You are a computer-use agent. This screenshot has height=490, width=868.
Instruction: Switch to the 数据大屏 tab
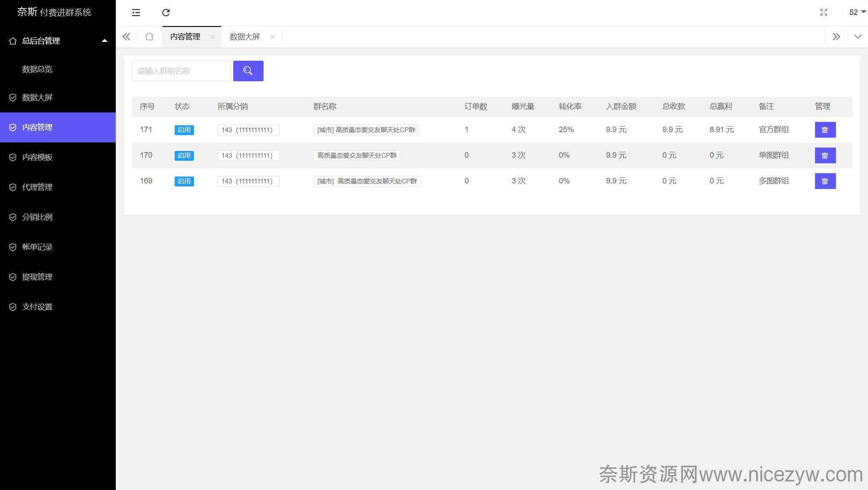pyautogui.click(x=245, y=36)
